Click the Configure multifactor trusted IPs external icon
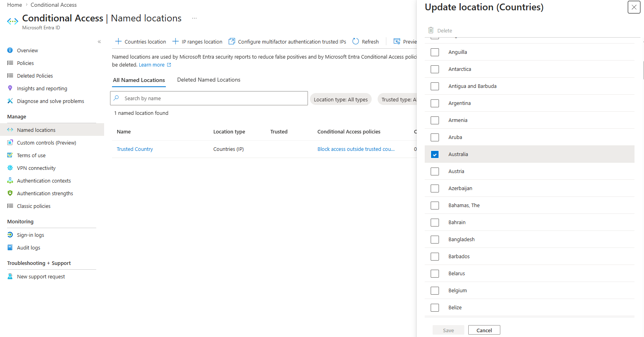The width and height of the screenshot is (644, 337). click(232, 41)
